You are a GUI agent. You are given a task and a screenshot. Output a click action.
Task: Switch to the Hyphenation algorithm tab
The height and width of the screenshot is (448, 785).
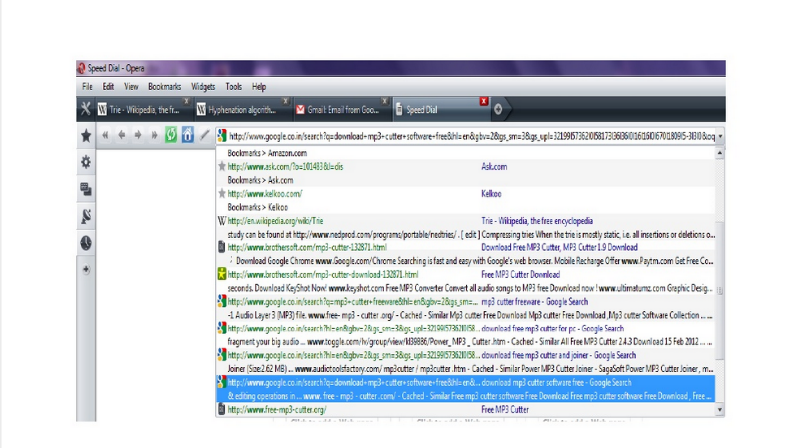(243, 110)
